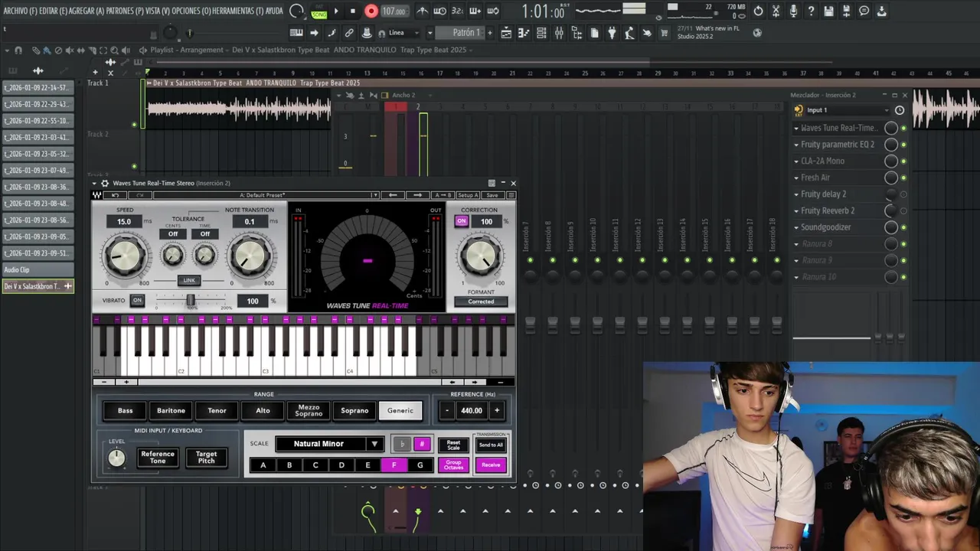Click the link chain icon in the toolbar
Screen dimensions: 980x551
(349, 33)
